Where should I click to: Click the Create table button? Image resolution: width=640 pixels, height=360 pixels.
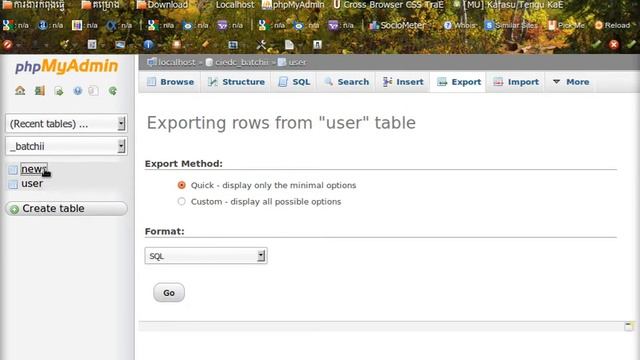(x=66, y=209)
